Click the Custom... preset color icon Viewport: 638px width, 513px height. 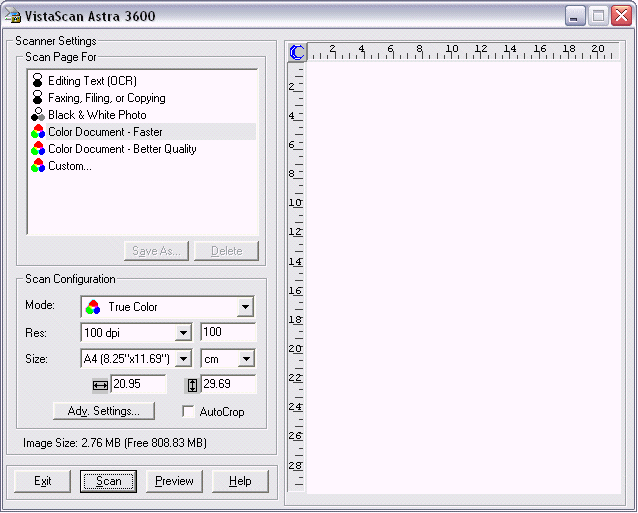38,166
